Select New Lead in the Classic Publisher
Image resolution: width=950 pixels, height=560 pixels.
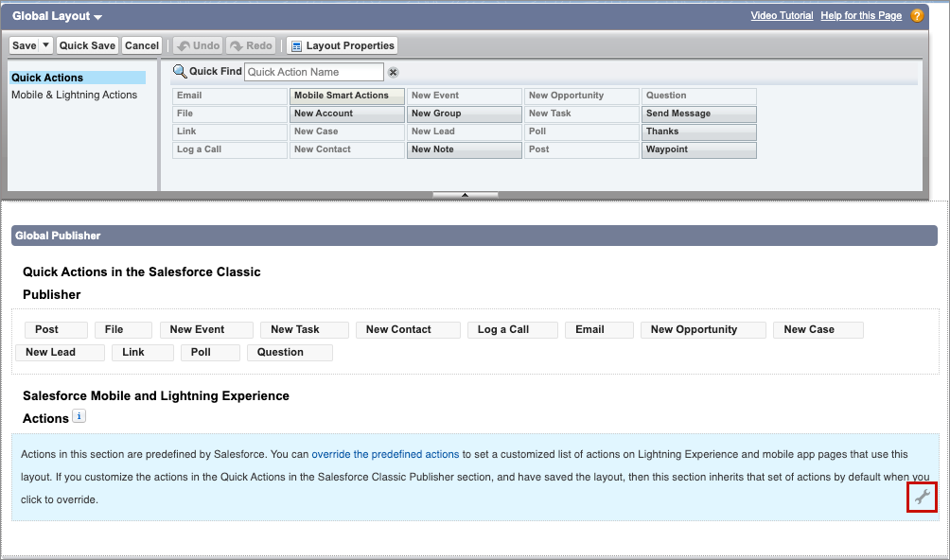pyautogui.click(x=60, y=352)
